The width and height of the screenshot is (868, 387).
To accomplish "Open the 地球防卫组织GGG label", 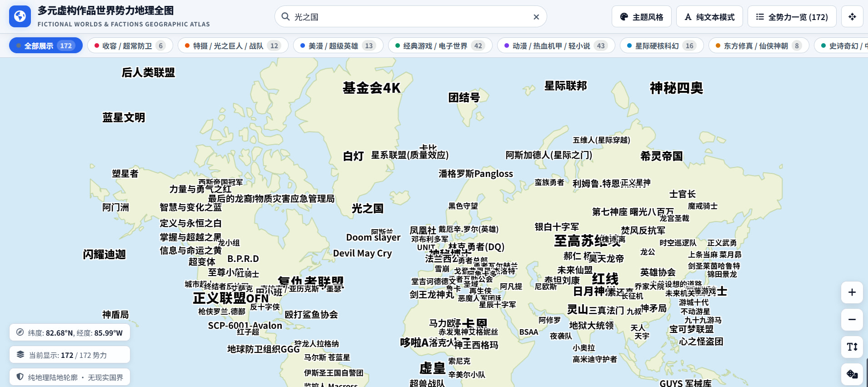I will tap(264, 349).
